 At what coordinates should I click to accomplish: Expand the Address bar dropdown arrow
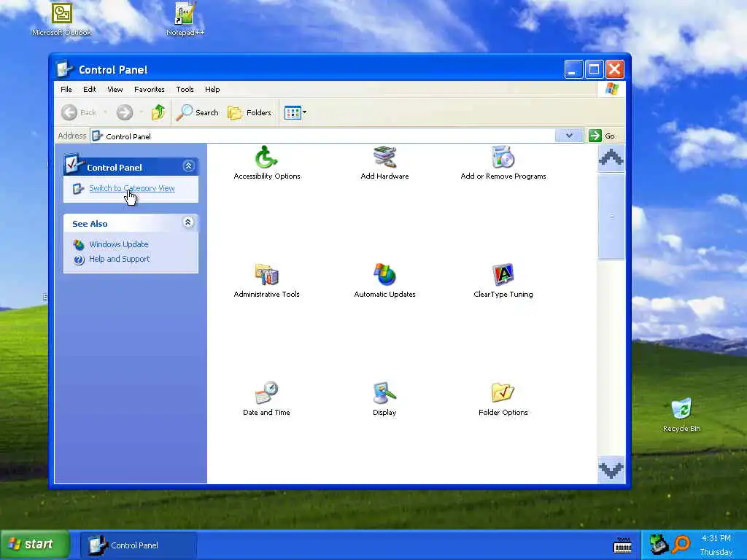coord(569,136)
